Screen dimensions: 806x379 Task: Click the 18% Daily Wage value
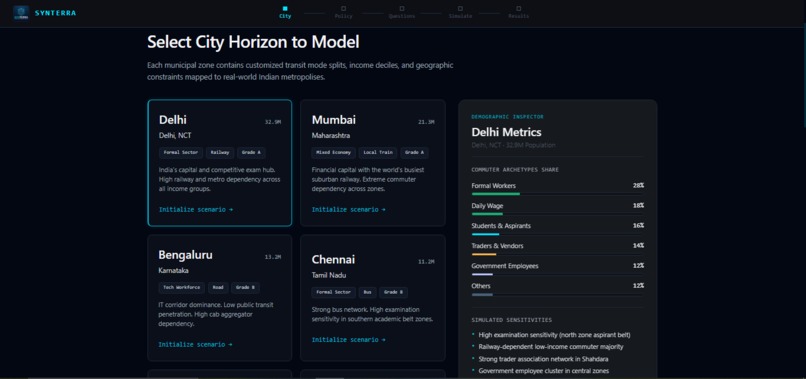(x=638, y=206)
